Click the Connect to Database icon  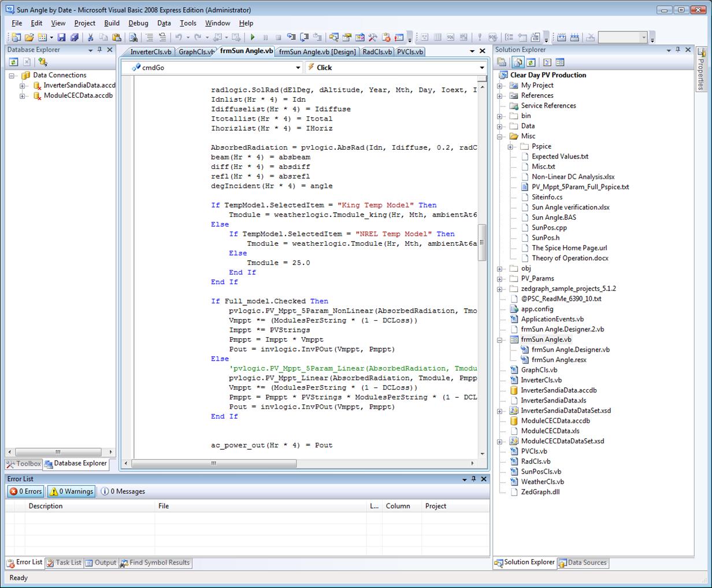point(43,62)
